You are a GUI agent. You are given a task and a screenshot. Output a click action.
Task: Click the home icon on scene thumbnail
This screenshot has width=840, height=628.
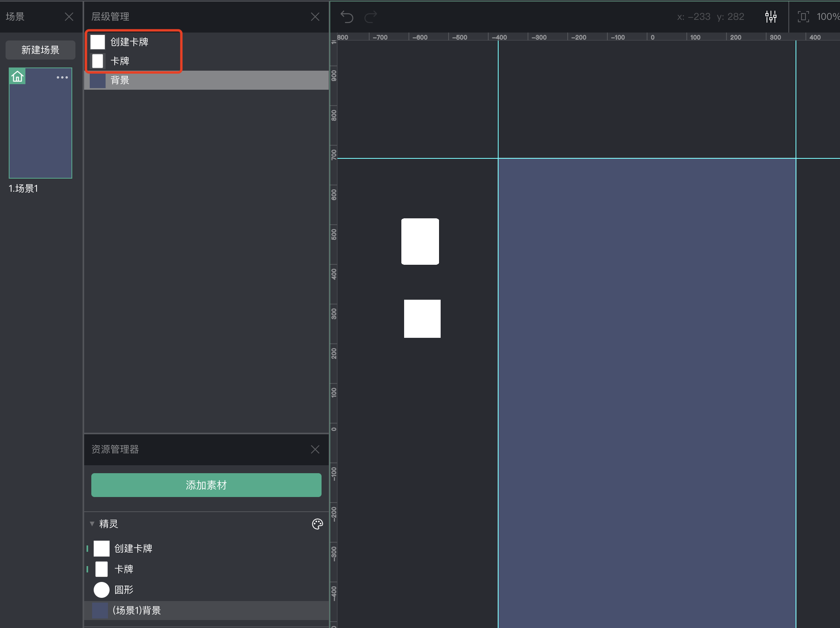coord(17,76)
